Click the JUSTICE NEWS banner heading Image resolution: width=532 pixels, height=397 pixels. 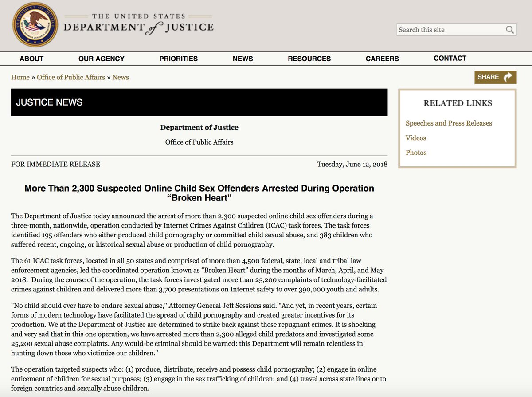click(x=49, y=102)
